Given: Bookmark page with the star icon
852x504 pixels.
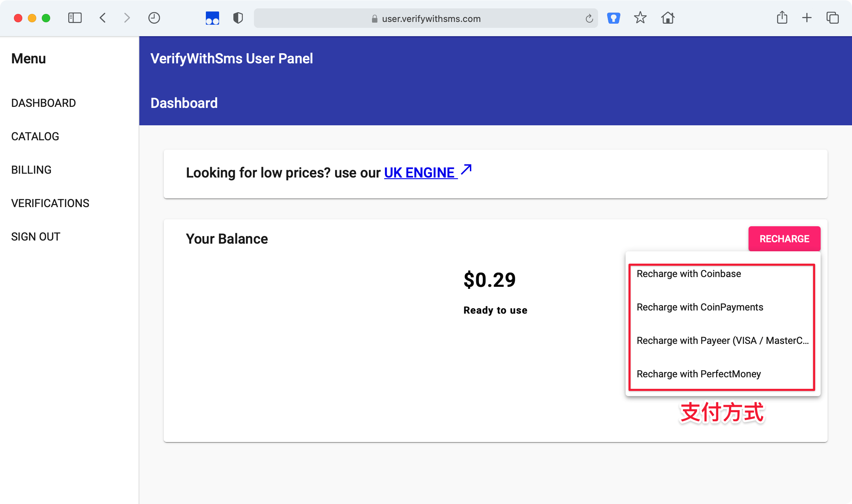Looking at the screenshot, I should tap(640, 18).
